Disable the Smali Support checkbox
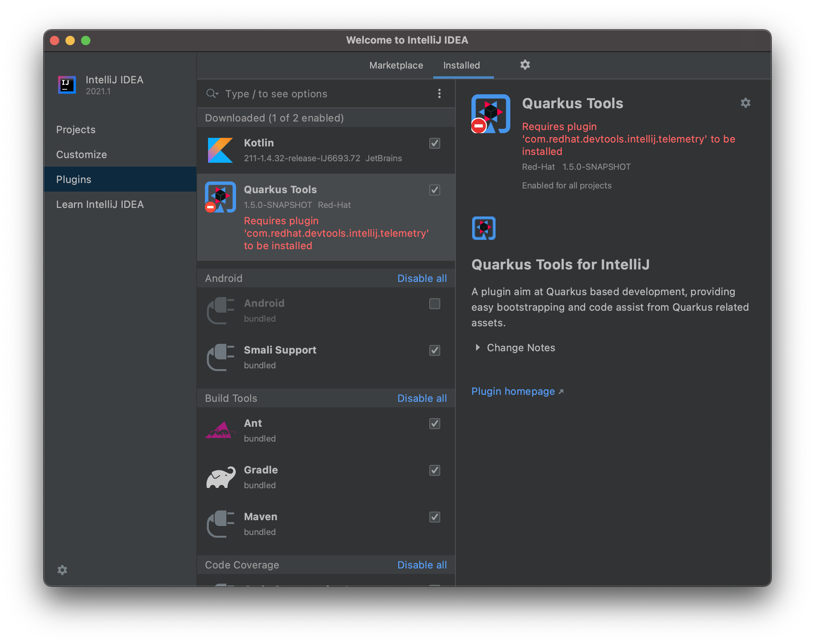This screenshot has width=815, height=644. [x=434, y=350]
